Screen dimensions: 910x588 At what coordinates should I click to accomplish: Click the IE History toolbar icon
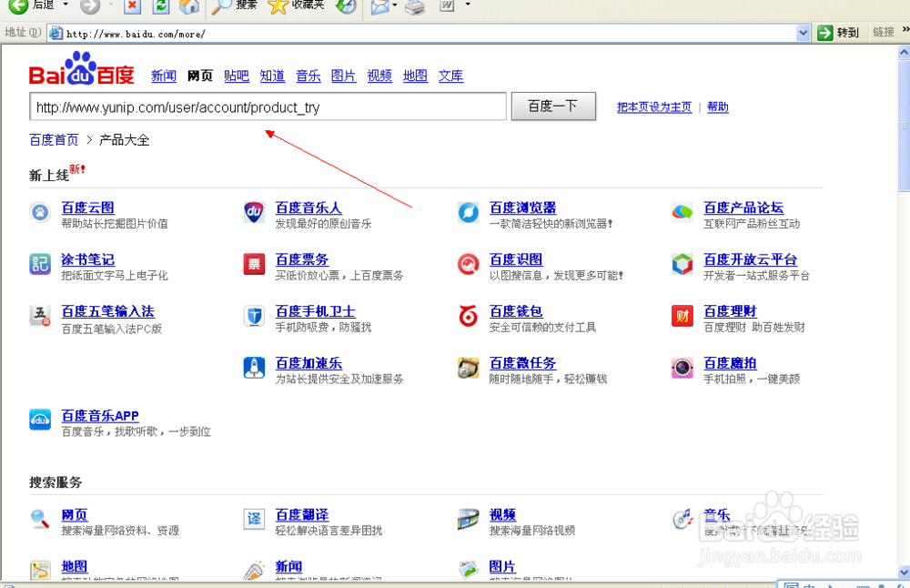347,5
